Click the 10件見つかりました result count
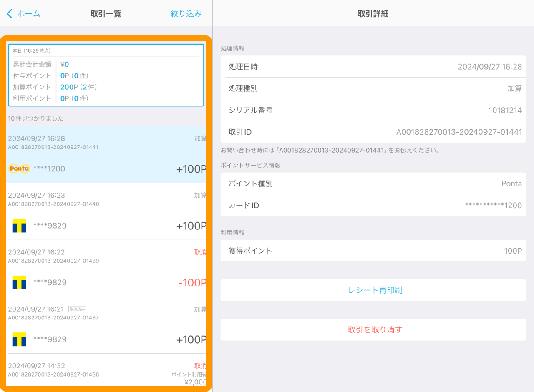 point(36,118)
